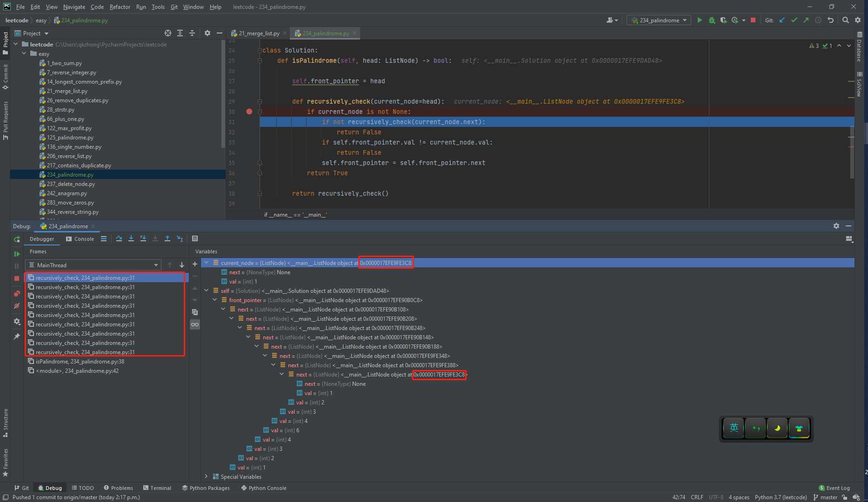Commit changes with the green Git checkmark

coord(794,20)
